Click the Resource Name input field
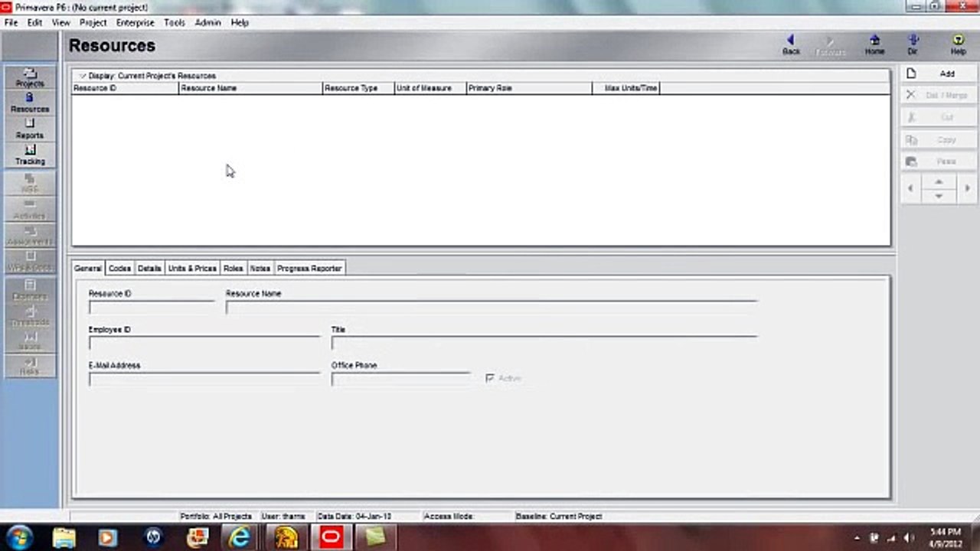The height and width of the screenshot is (551, 980). coord(492,307)
